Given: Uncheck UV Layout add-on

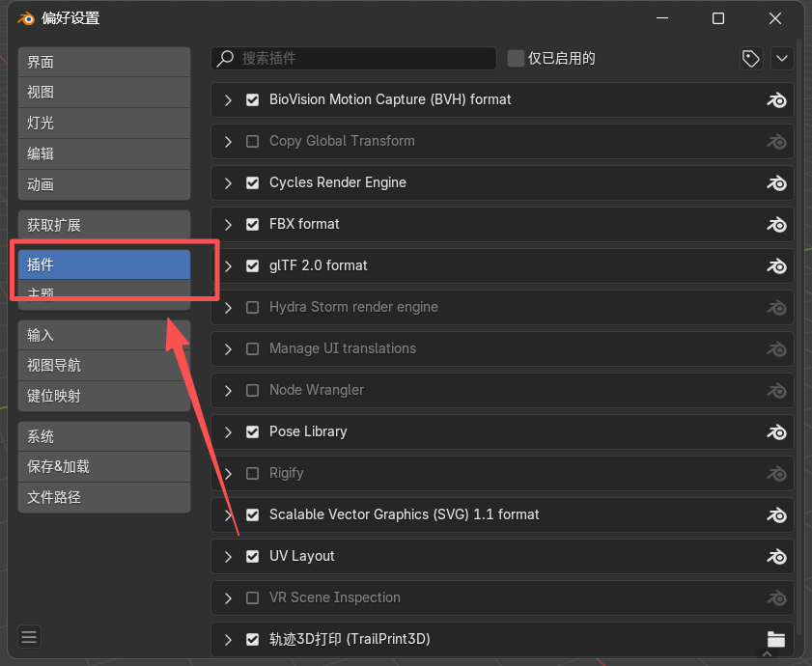Looking at the screenshot, I should (252, 556).
